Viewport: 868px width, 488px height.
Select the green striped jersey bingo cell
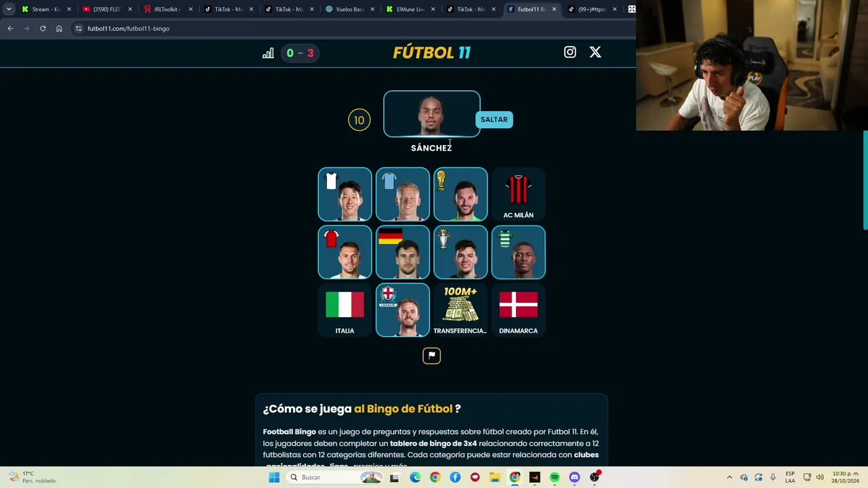click(x=518, y=252)
